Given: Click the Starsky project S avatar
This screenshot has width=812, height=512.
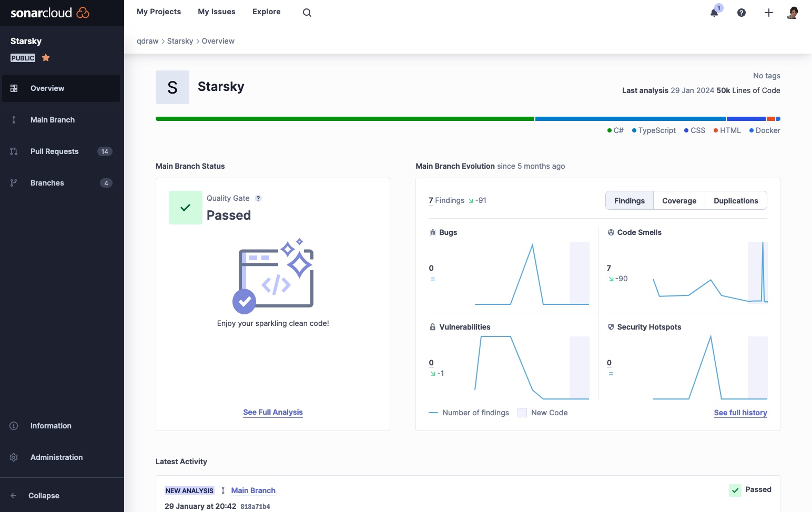Looking at the screenshot, I should tap(172, 87).
